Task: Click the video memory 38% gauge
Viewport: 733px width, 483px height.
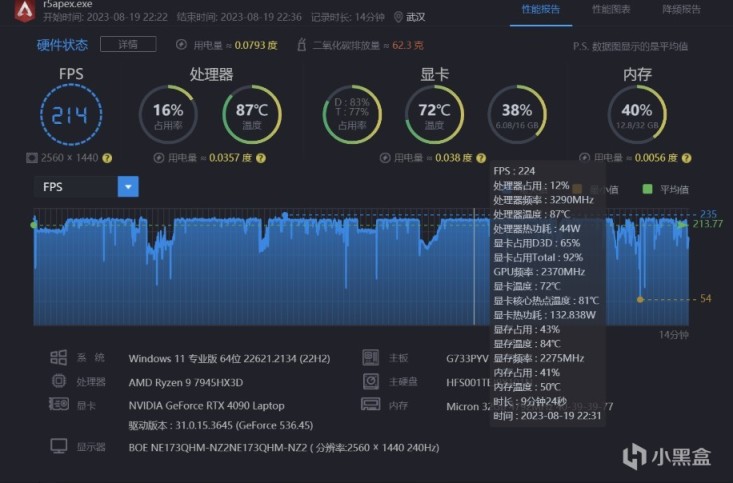Action: 517,115
